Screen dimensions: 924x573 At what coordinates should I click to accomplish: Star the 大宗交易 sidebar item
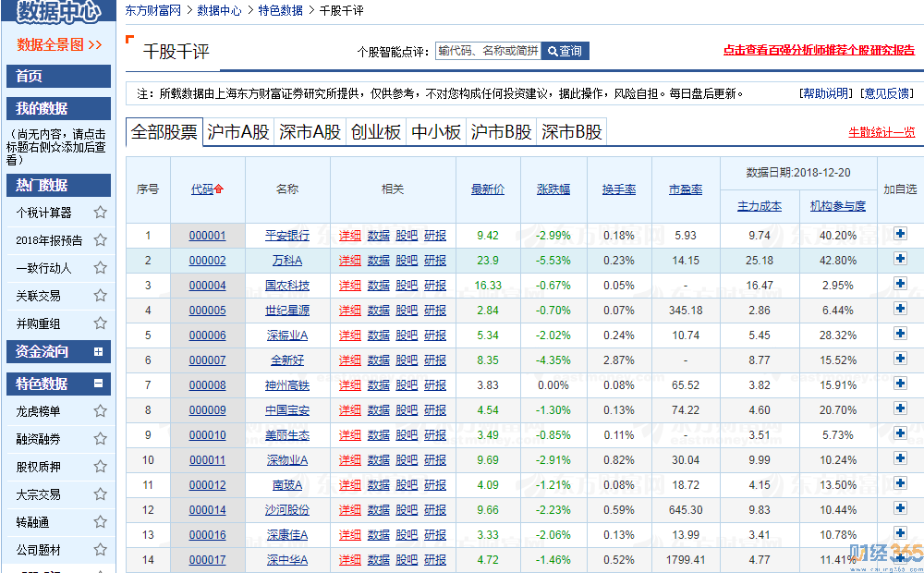tap(101, 494)
